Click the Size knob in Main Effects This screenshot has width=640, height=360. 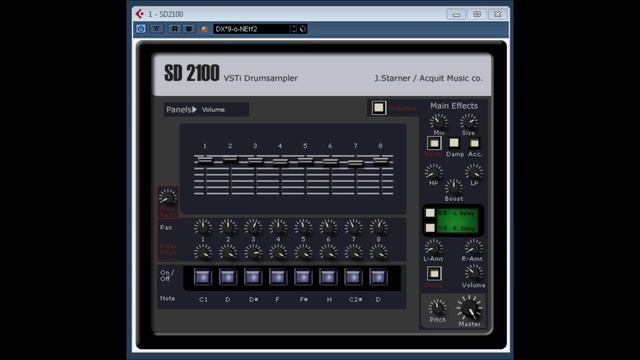469,121
